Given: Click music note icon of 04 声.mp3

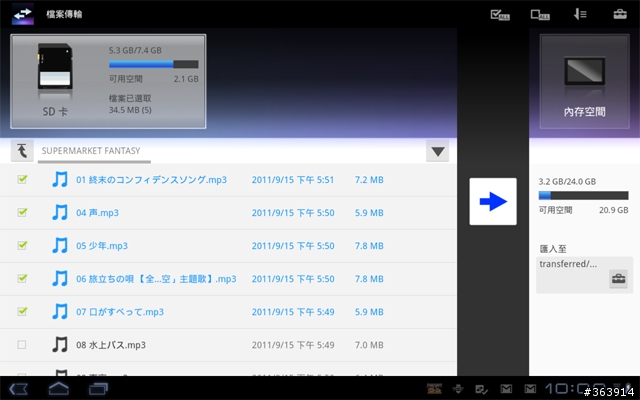Looking at the screenshot, I should 60,212.
